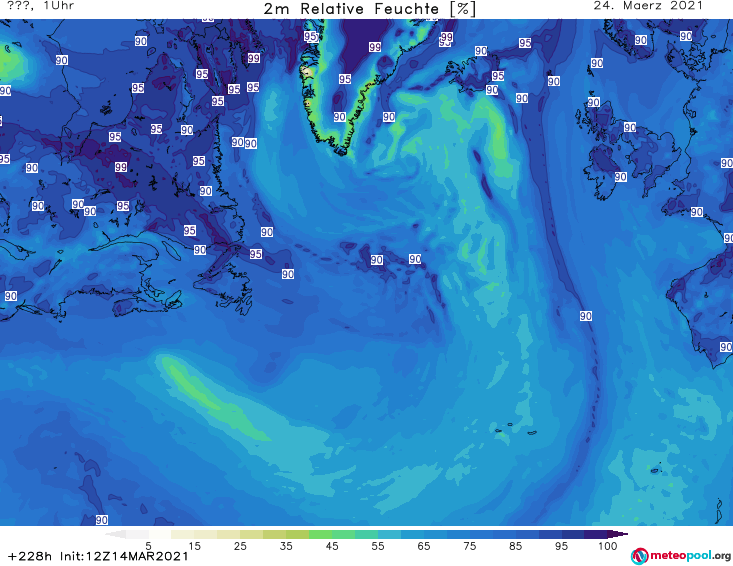Click legend value '85' on the color scale

(515, 546)
